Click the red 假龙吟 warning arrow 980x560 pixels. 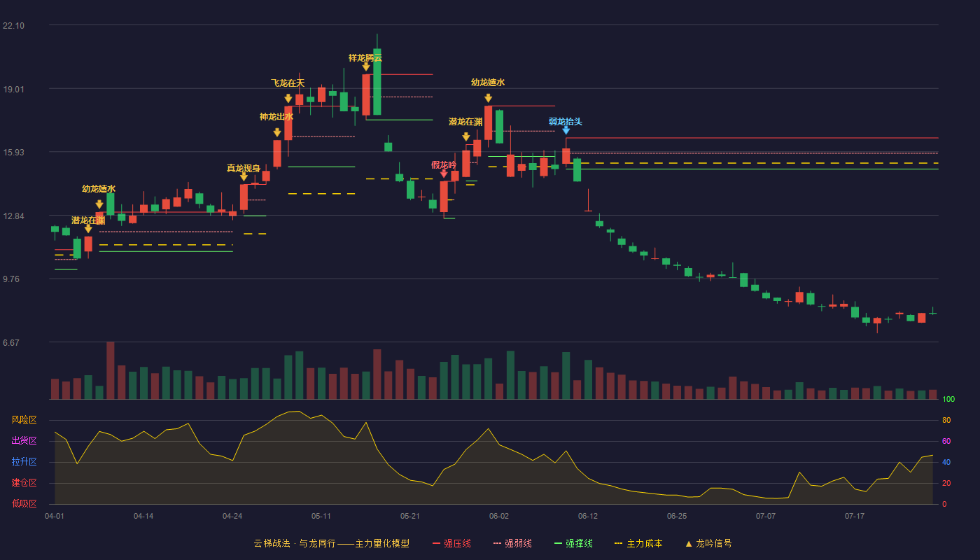(x=444, y=174)
